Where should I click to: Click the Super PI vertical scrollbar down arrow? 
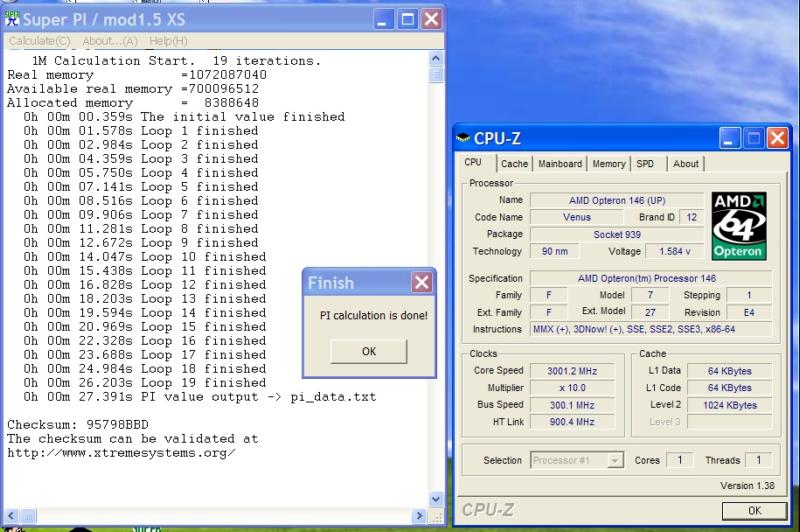[435, 499]
